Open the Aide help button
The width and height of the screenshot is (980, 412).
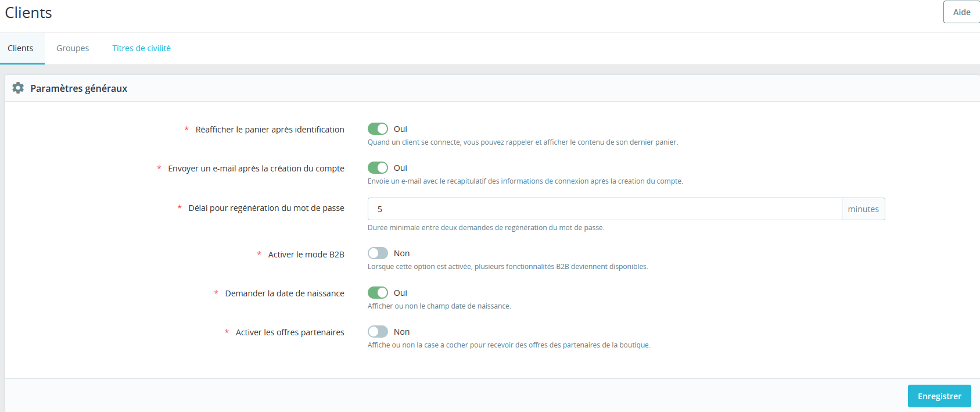point(961,12)
